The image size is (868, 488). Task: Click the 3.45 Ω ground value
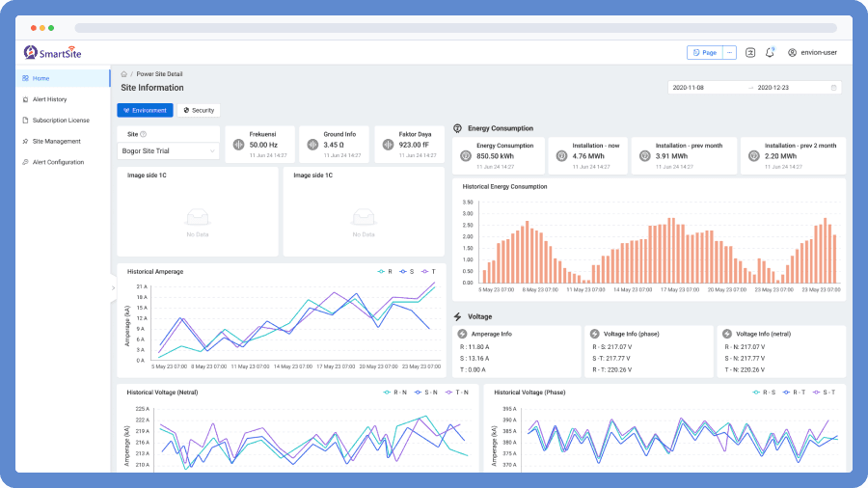334,145
